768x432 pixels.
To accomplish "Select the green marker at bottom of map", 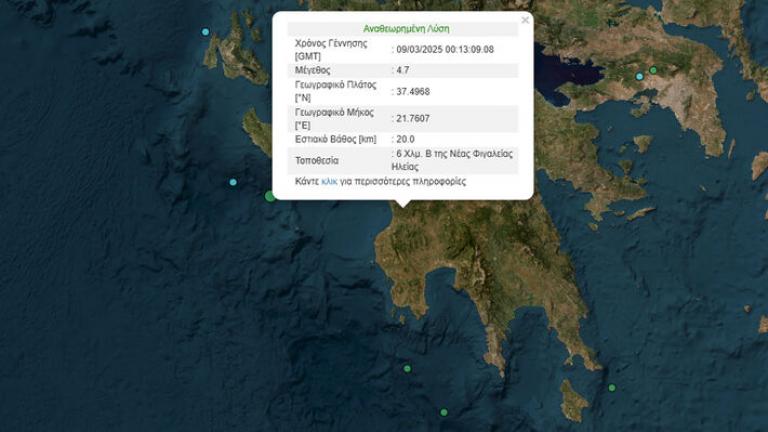I will 444,412.
